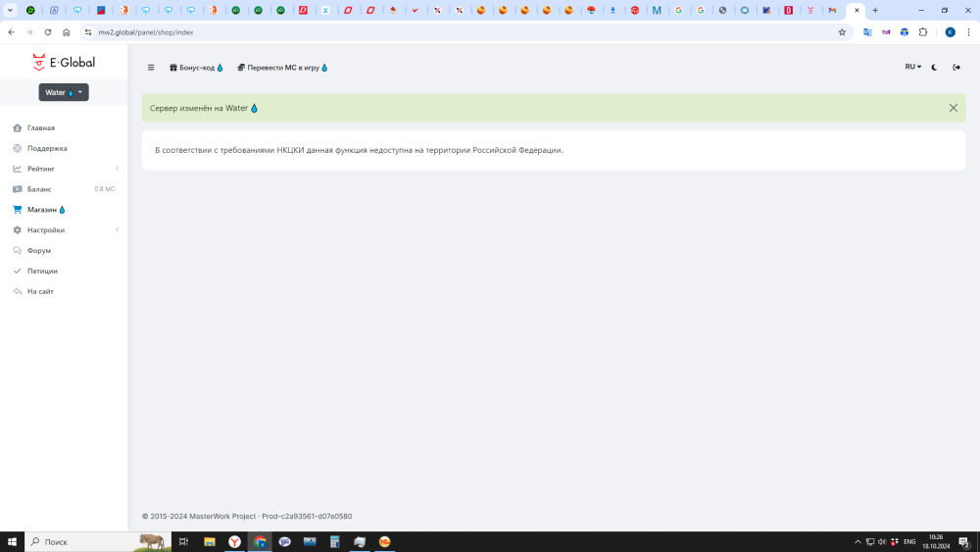Expand the Рейтинг submenu

click(x=41, y=169)
